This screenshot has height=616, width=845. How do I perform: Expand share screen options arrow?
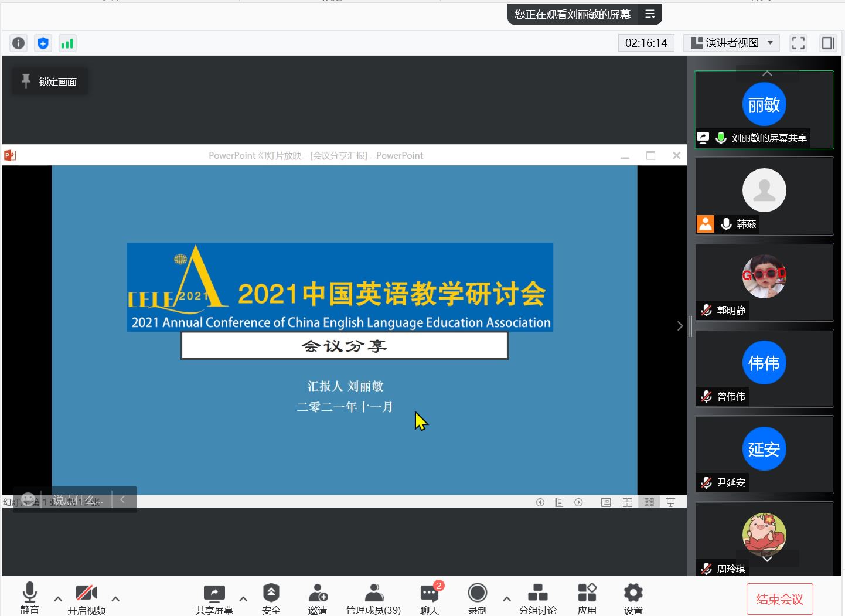point(243,599)
